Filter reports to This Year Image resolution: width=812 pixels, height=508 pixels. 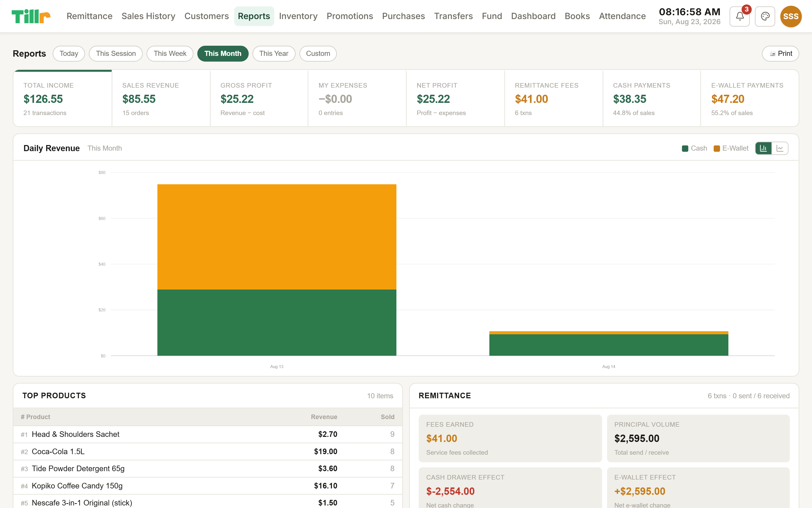click(x=274, y=53)
